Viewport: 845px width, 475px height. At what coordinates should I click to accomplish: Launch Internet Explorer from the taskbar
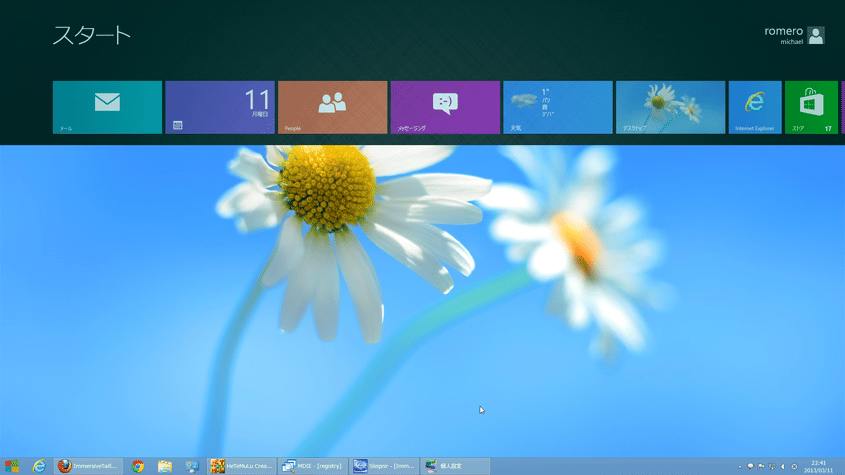(39, 466)
